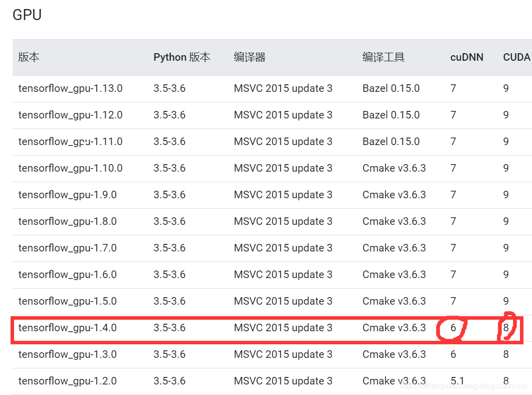Click Cmake v3.6.3 in 1.6.0 row
The image size is (532, 395).
pos(394,275)
